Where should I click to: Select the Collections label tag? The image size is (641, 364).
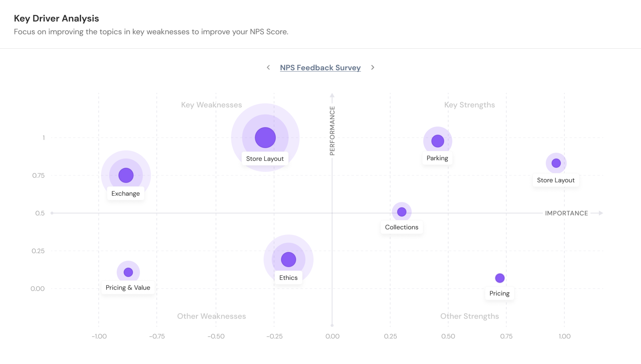[402, 227]
